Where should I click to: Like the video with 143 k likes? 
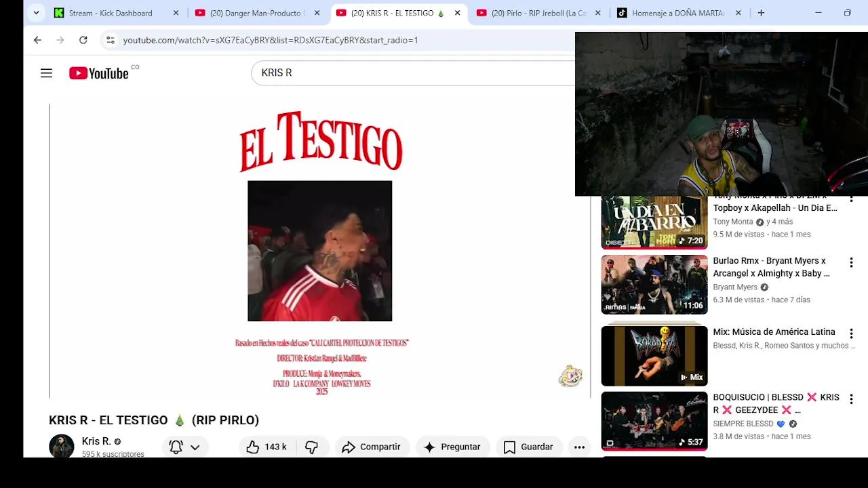(267, 447)
